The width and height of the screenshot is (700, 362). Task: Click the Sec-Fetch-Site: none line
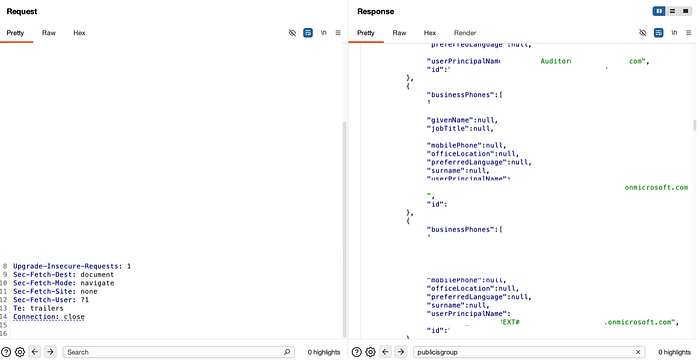tap(55, 291)
